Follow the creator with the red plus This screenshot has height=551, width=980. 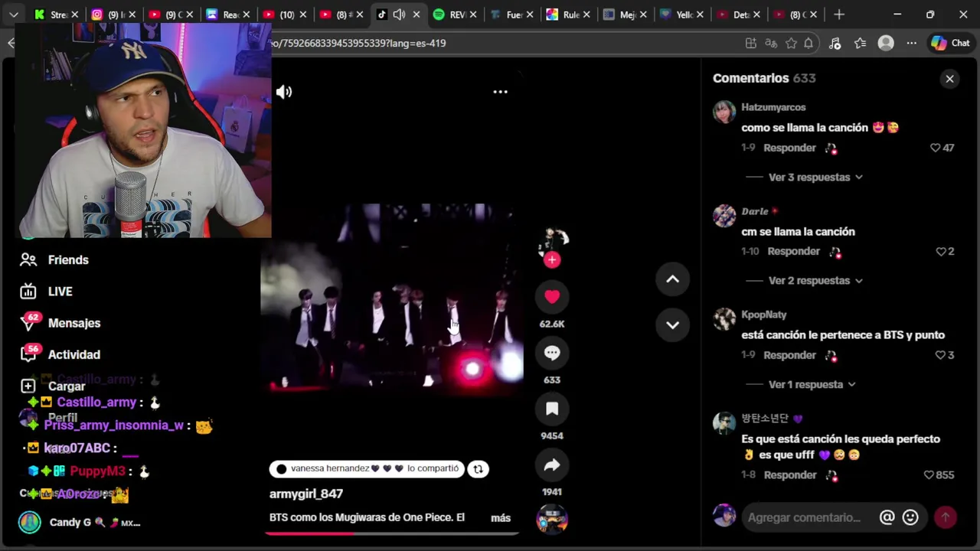click(x=552, y=260)
